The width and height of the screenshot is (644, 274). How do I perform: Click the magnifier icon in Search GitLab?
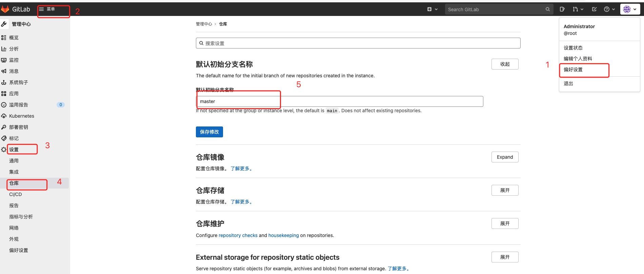[547, 9]
